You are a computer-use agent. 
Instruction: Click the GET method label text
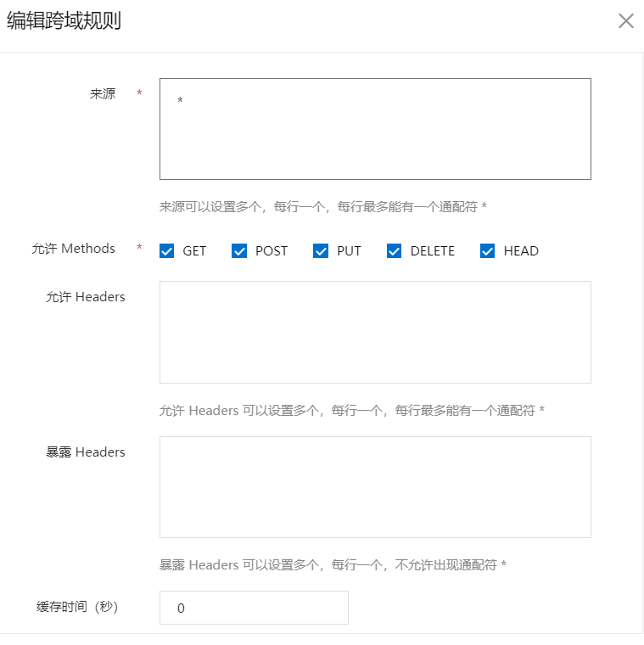pos(194,251)
